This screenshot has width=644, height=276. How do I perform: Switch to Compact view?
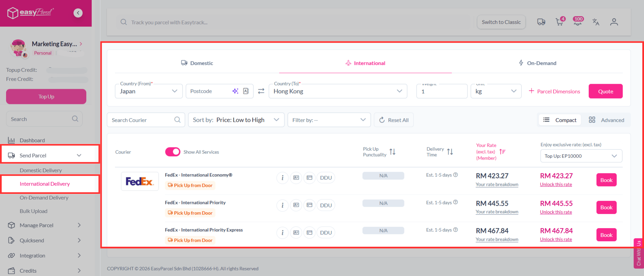(x=560, y=120)
